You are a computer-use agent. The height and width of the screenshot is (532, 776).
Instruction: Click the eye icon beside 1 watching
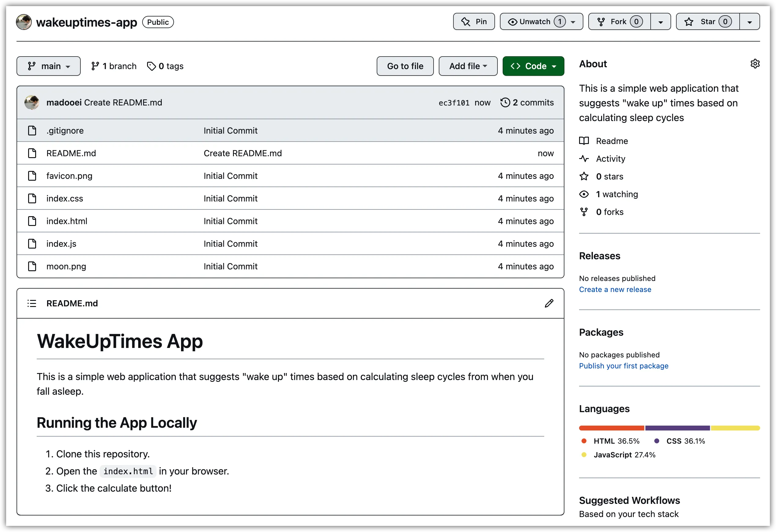pyautogui.click(x=584, y=194)
